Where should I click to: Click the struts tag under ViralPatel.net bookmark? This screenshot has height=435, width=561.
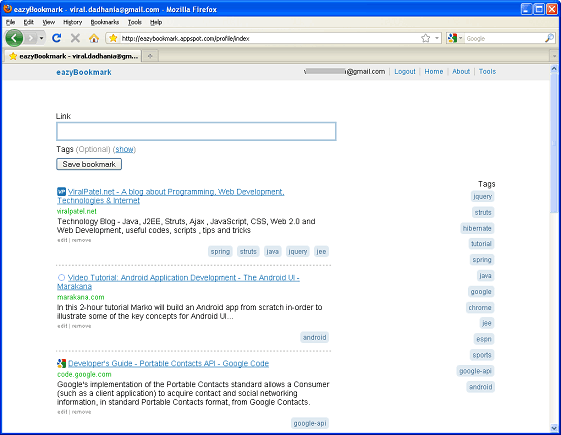click(x=248, y=251)
